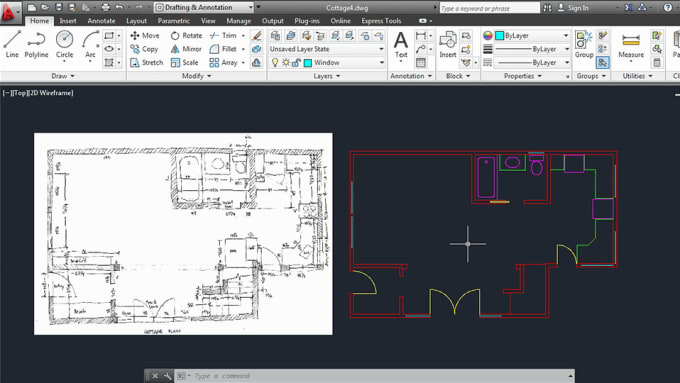Click the cyan Window layer color swatch
Screen dimensions: 680x383
[308, 63]
